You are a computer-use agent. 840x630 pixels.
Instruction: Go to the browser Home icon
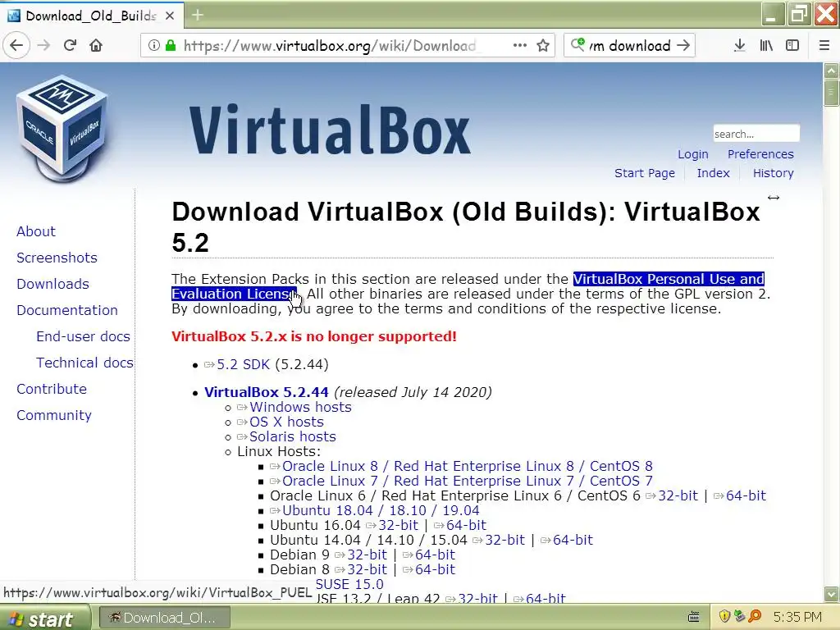[x=96, y=46]
